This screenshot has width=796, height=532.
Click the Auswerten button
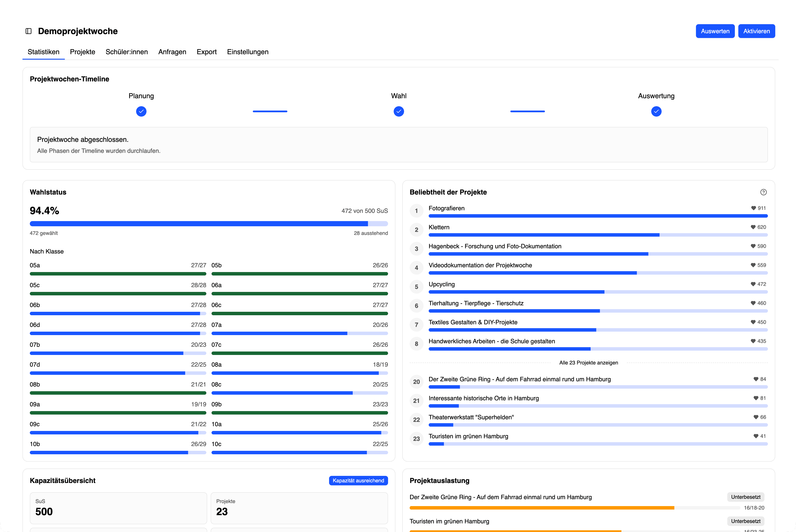[x=715, y=31]
